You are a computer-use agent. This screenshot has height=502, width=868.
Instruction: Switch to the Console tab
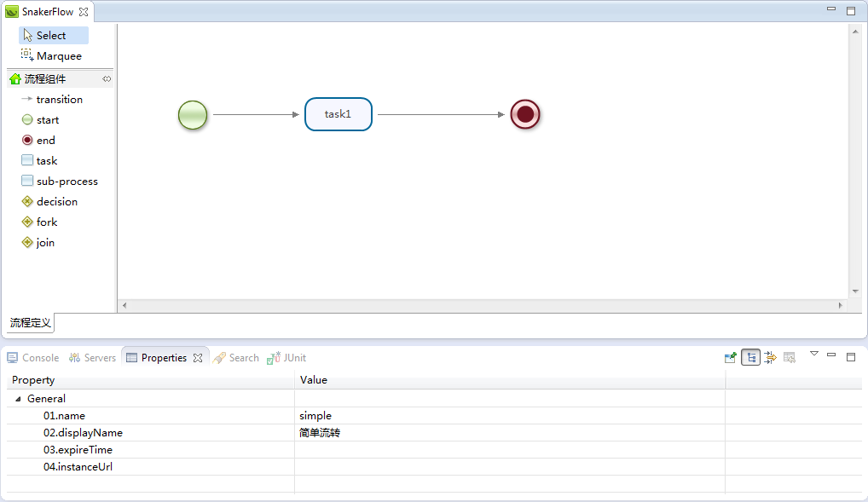click(x=33, y=358)
